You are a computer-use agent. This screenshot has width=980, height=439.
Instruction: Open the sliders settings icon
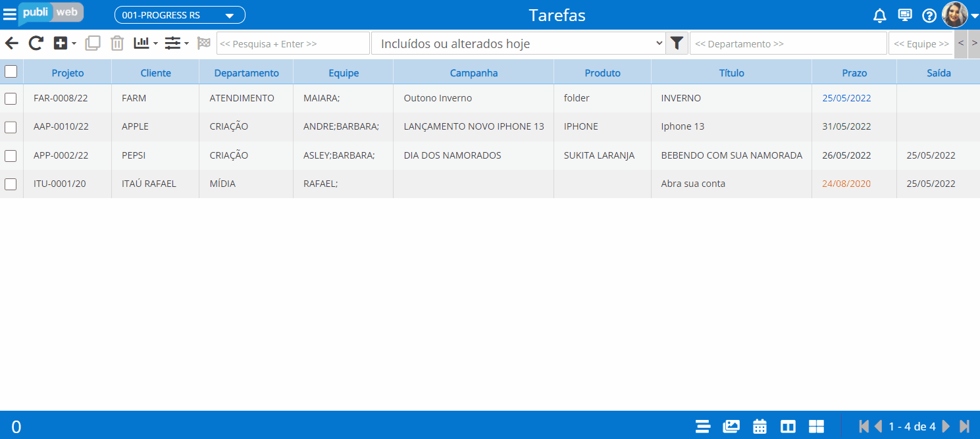pos(172,43)
